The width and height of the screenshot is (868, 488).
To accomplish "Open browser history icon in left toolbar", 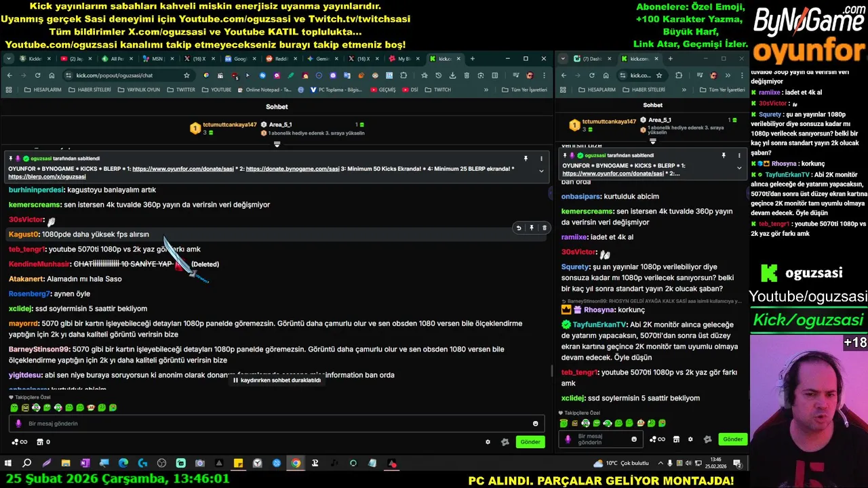I will pos(438,75).
